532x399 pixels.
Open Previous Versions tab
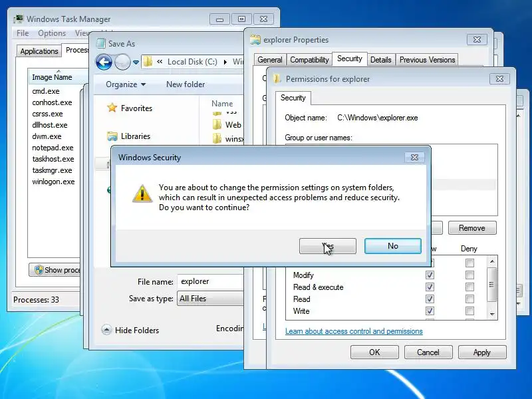pyautogui.click(x=427, y=60)
